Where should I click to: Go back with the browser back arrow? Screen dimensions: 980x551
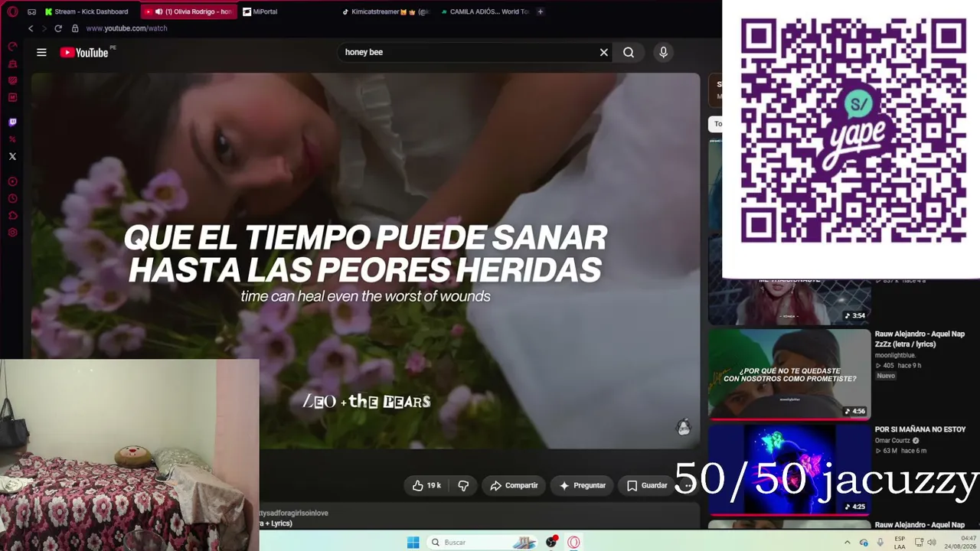tap(31, 28)
